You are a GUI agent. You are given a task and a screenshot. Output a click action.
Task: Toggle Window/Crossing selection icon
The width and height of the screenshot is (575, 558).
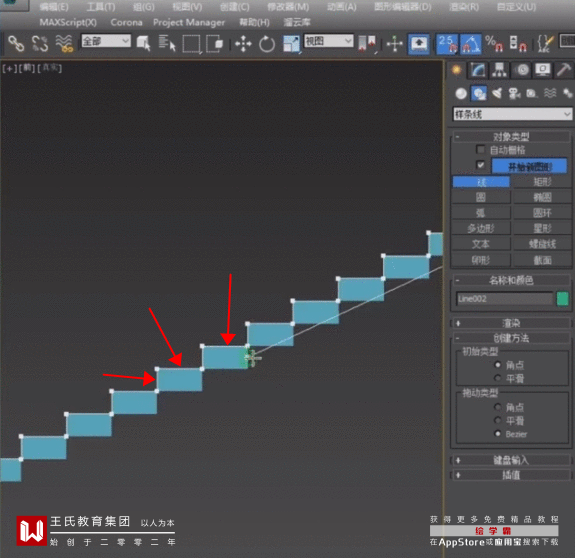tap(215, 44)
